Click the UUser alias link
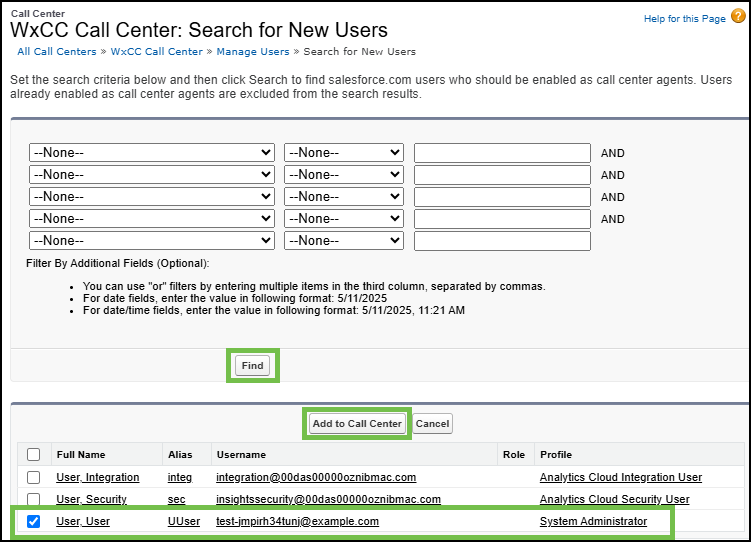 pos(184,521)
